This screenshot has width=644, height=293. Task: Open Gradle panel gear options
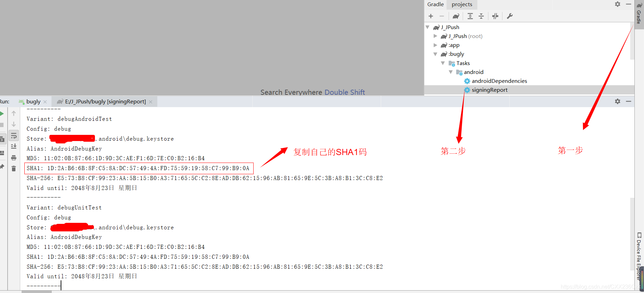click(618, 4)
